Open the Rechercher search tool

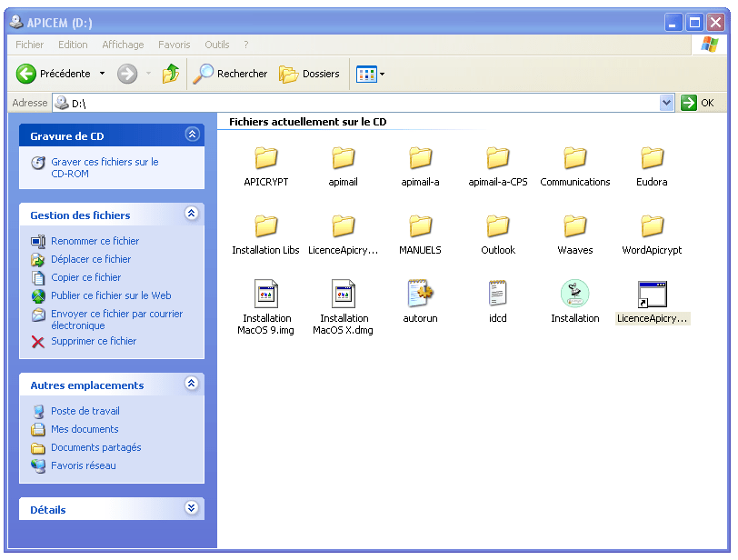point(230,74)
